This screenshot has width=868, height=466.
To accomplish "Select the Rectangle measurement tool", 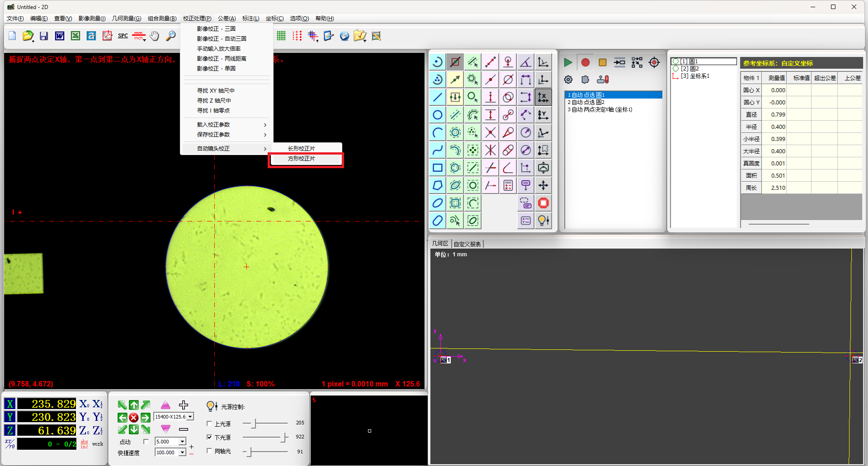I will click(x=437, y=168).
